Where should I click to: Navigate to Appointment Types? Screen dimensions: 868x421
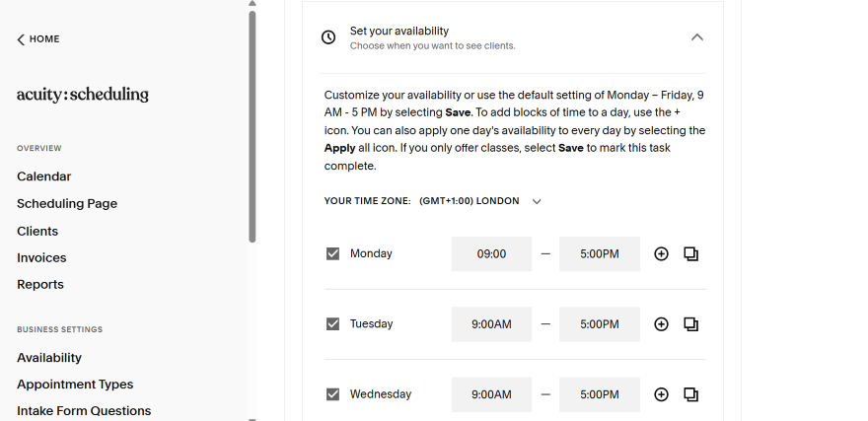tap(75, 385)
